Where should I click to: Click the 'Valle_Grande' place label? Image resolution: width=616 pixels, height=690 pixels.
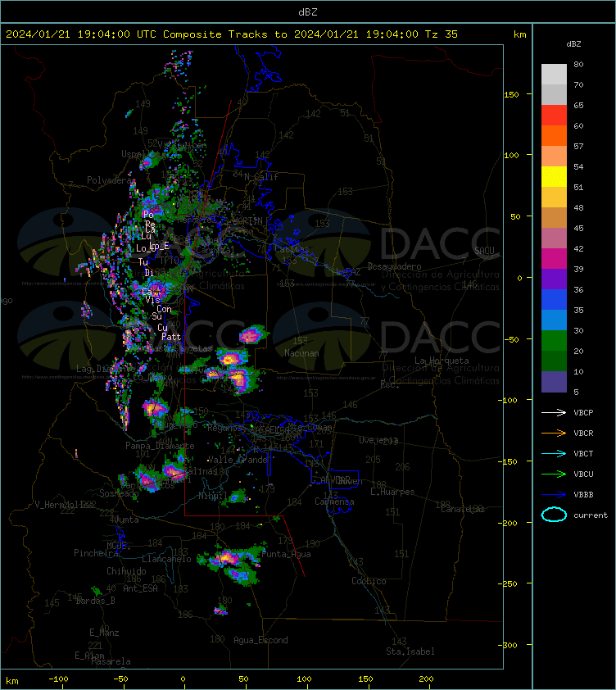click(238, 460)
